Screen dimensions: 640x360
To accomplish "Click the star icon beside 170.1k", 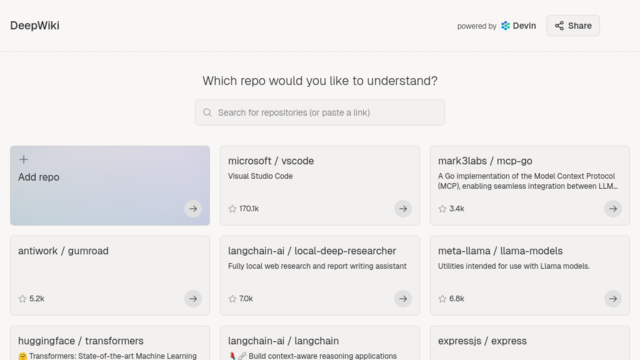I will [232, 209].
